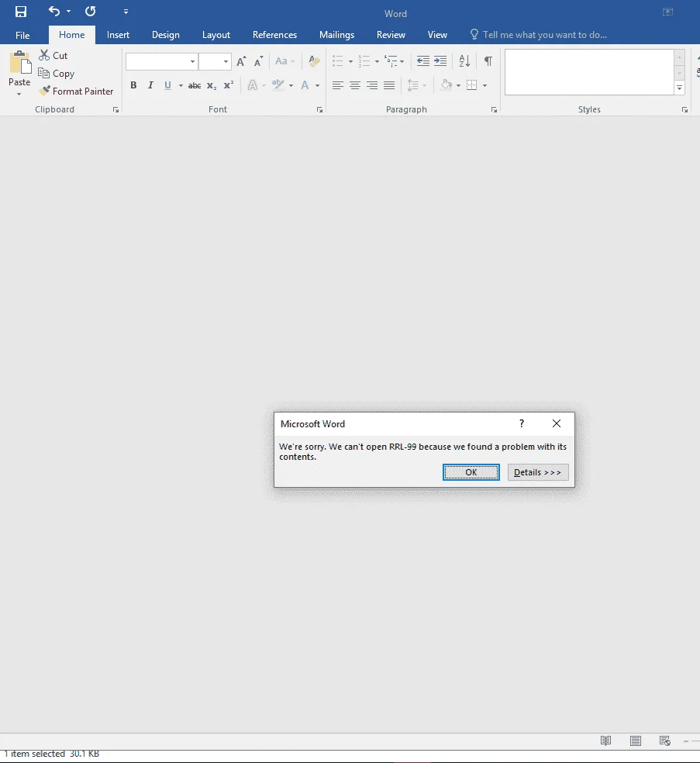The width and height of the screenshot is (700, 763).
Task: Click the Details >>> button
Action: [537, 472]
